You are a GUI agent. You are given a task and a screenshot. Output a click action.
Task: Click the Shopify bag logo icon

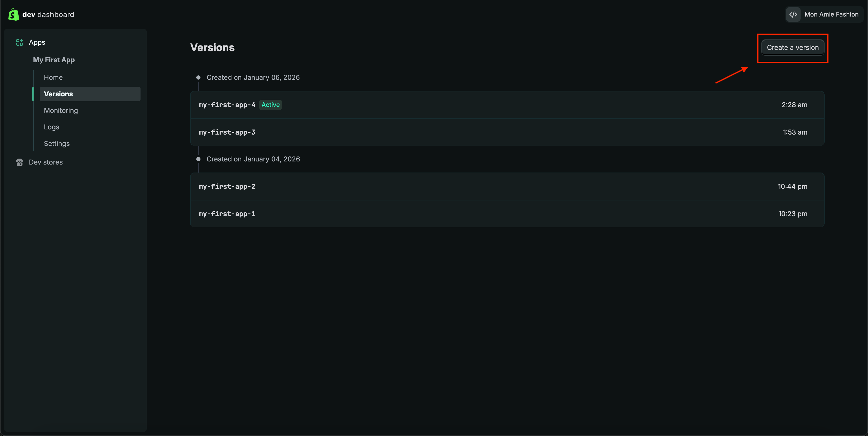tap(13, 14)
